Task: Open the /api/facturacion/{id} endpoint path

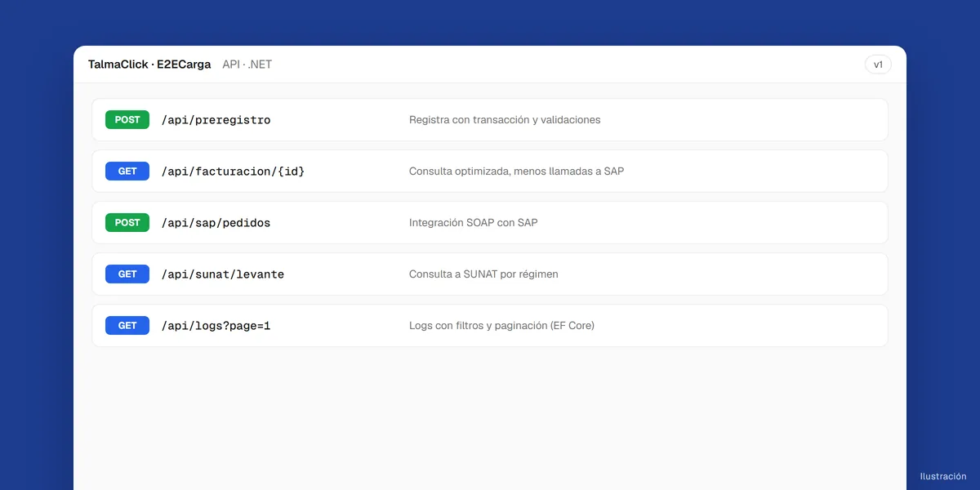Action: (233, 171)
